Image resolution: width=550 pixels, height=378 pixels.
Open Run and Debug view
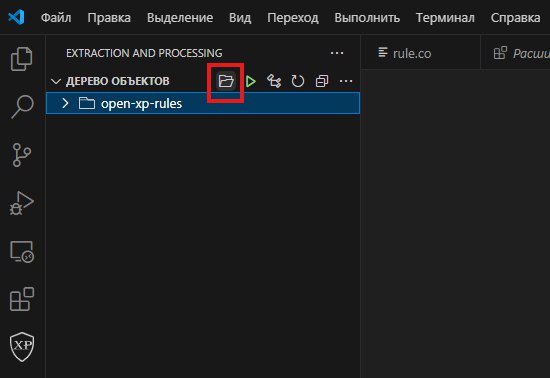(22, 203)
